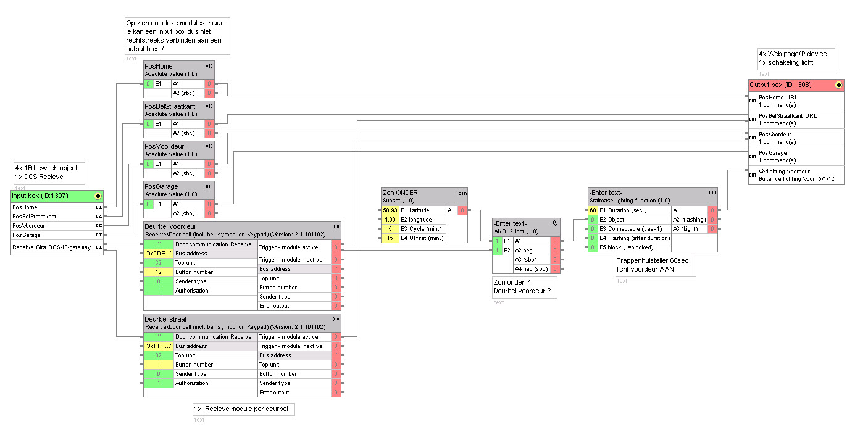Image resolution: width=868 pixels, height=432 pixels.
Task: Click 010 icon on Deurbel straat module
Action: 336,319
